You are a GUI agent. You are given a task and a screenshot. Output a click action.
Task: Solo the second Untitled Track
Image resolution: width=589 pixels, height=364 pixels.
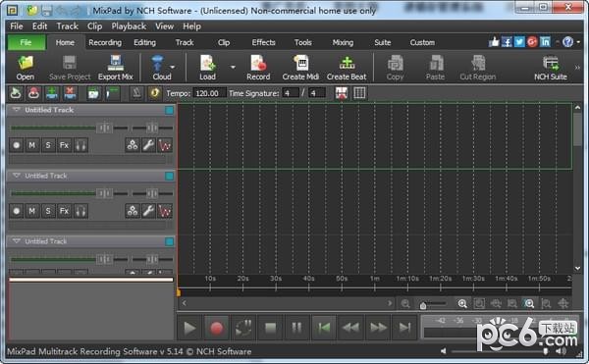pos(48,211)
